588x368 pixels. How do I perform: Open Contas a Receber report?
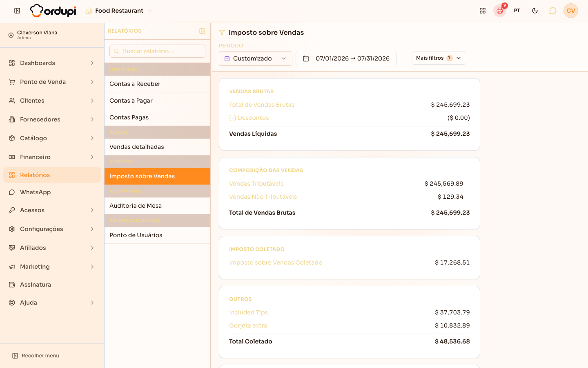pyautogui.click(x=157, y=84)
